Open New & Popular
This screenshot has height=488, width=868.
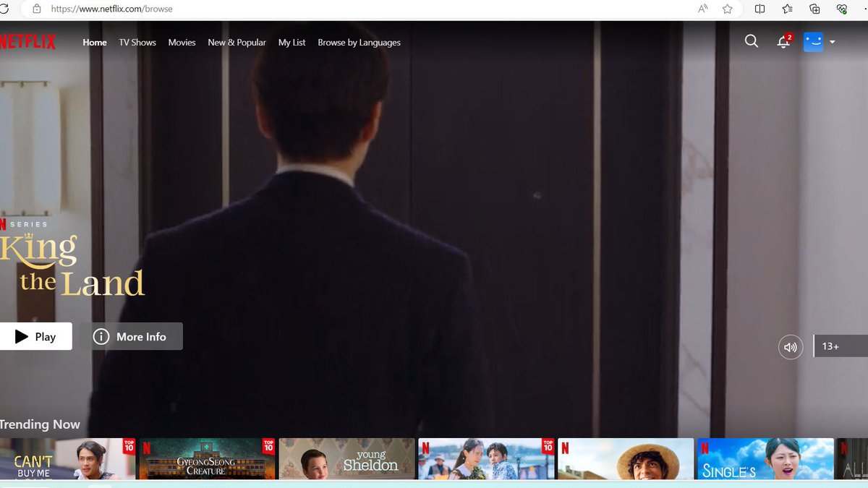(x=237, y=43)
